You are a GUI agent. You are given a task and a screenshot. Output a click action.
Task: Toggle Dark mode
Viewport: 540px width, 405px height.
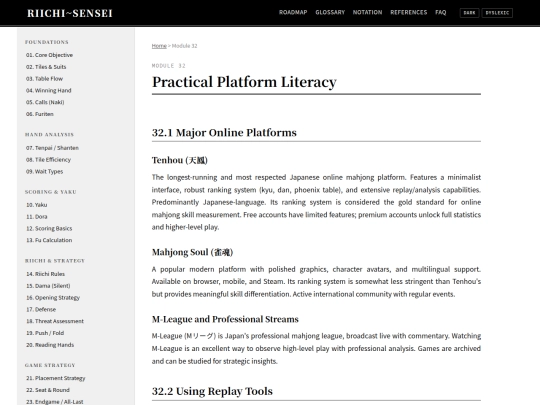coord(469,13)
